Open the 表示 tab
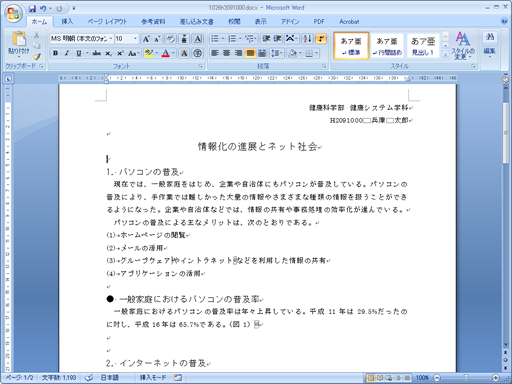The image size is (512, 384). click(x=261, y=22)
